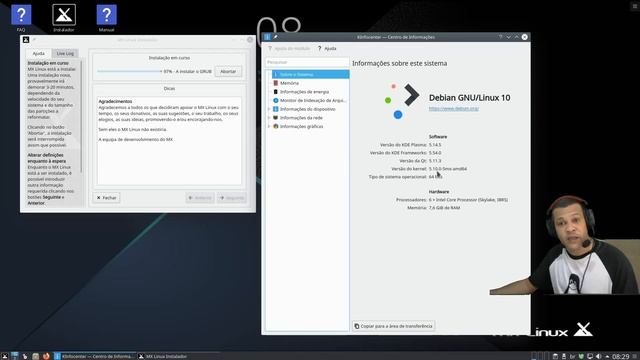Toggle the pin icon in KInfocenter title bar

pos(276,37)
